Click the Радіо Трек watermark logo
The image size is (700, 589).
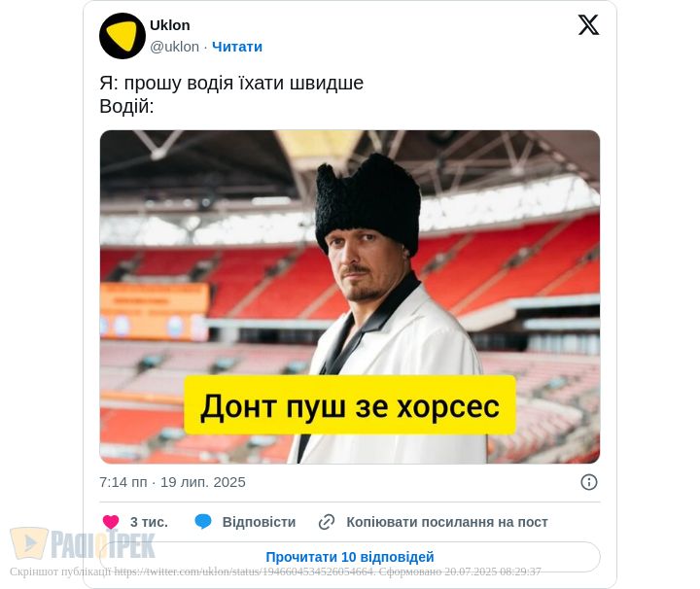point(83,543)
